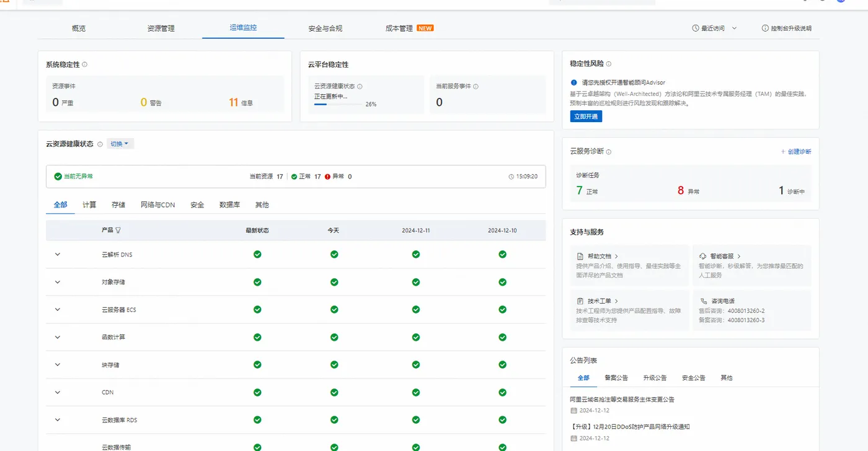Click the 控制台升级说明 link
The width and height of the screenshot is (868, 451).
790,28
